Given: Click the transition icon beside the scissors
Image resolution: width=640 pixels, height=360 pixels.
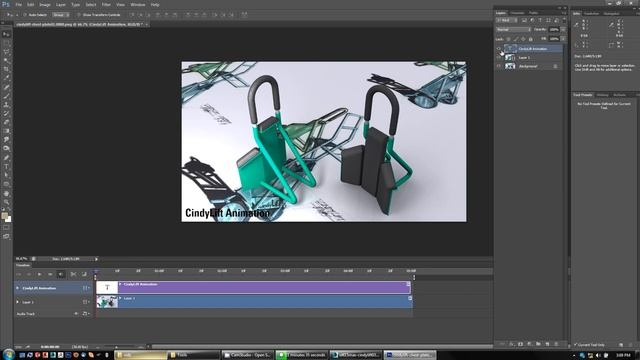Looking at the screenshot, I should [x=84, y=274].
